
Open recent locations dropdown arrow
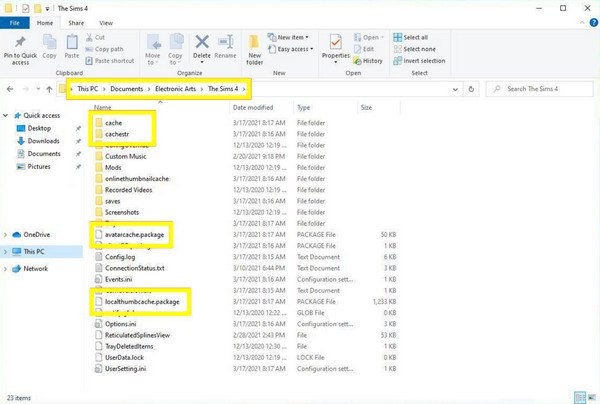coord(38,89)
